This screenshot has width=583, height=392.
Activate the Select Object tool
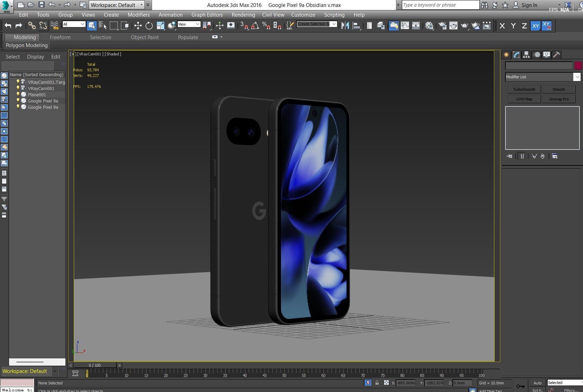(x=92, y=26)
